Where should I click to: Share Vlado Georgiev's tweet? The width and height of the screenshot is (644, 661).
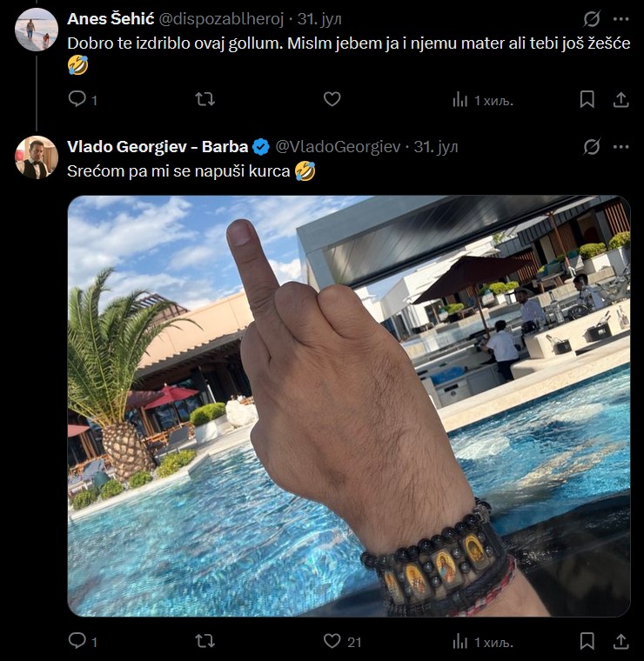(x=621, y=641)
